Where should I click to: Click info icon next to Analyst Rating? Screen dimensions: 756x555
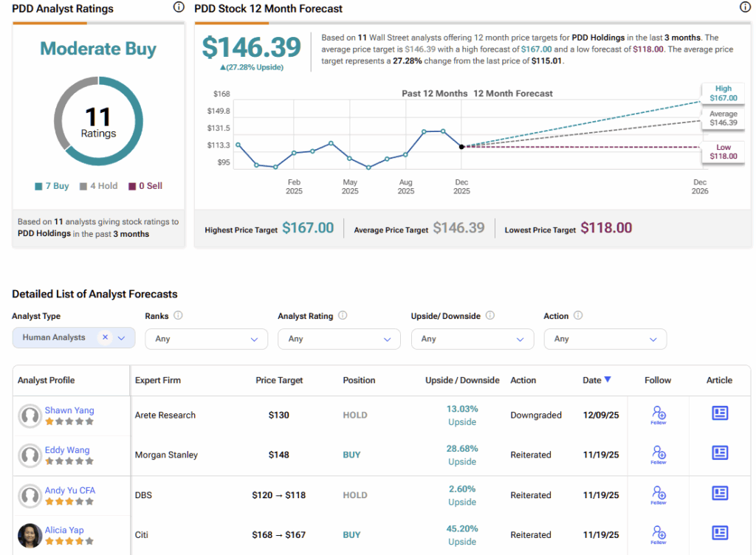pos(342,316)
